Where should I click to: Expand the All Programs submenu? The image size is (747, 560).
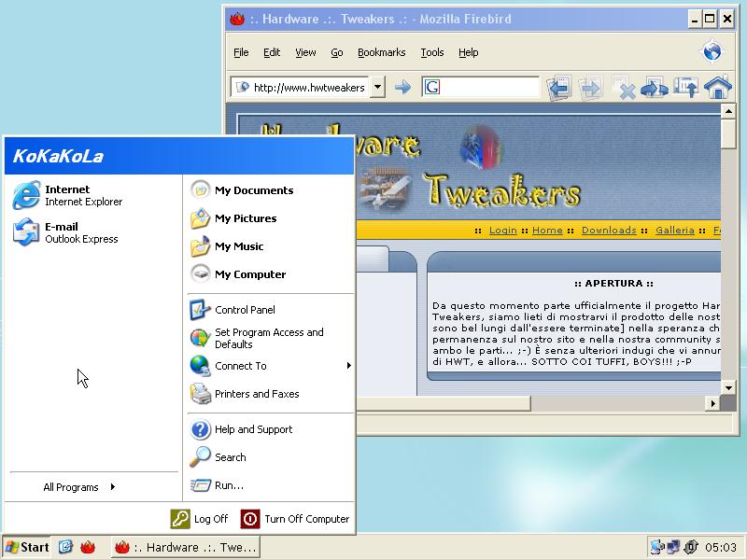coord(79,487)
